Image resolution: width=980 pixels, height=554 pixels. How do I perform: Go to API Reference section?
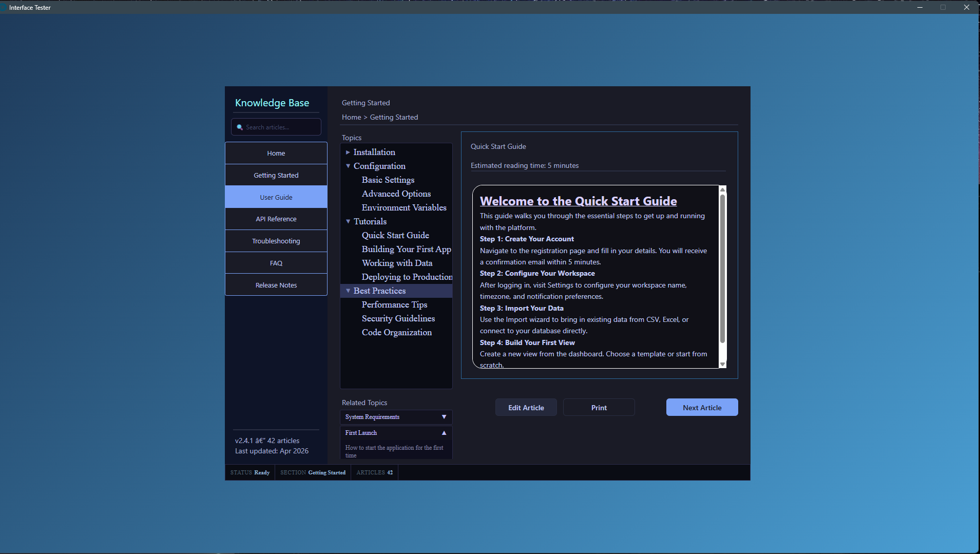tap(276, 219)
